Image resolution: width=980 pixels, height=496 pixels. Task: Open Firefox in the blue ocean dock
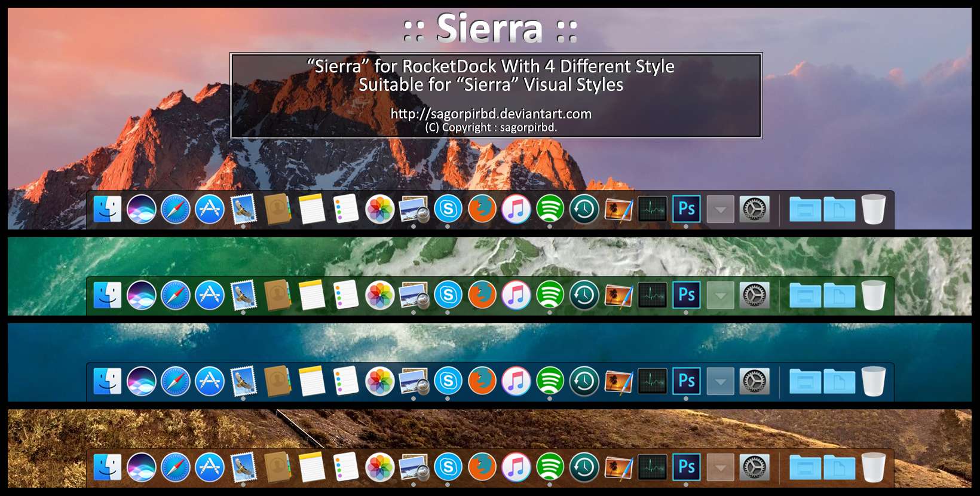click(x=482, y=381)
